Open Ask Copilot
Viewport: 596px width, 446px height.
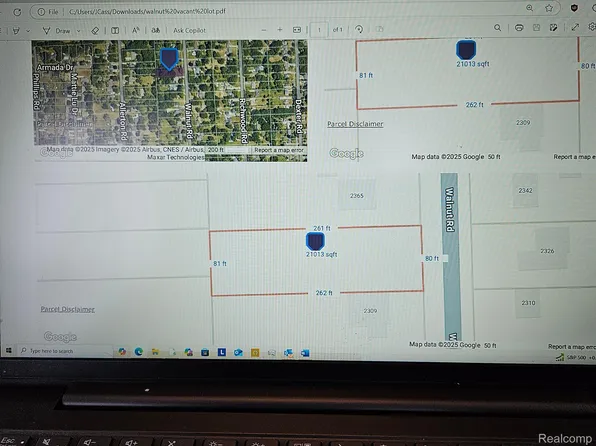click(x=189, y=30)
